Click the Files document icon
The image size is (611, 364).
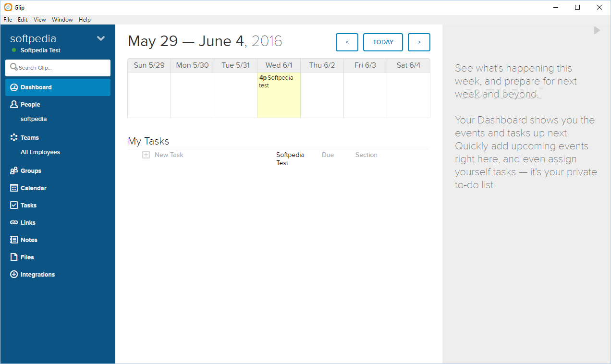(x=14, y=257)
